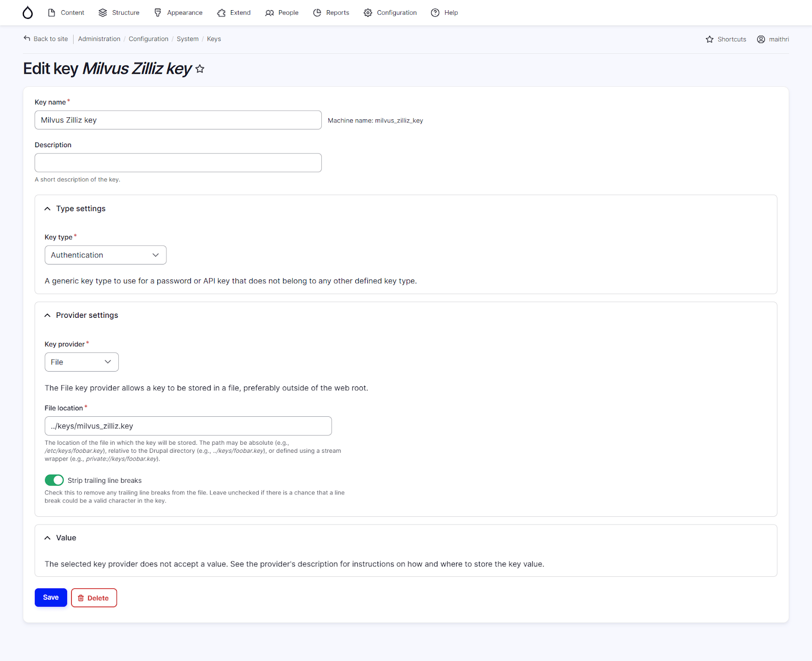812x661 pixels.
Task: Collapse the Type settings section
Action: (x=75, y=209)
